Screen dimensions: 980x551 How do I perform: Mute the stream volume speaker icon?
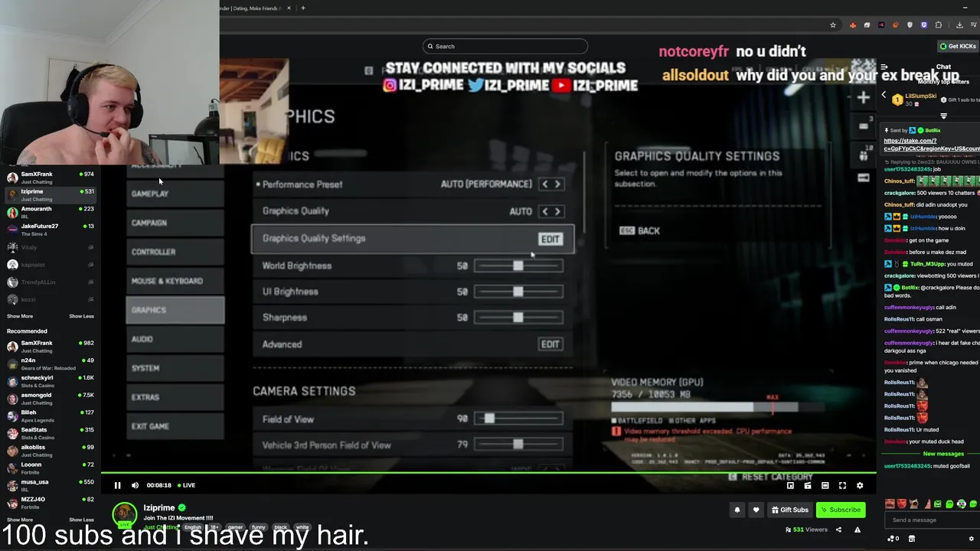(x=135, y=485)
